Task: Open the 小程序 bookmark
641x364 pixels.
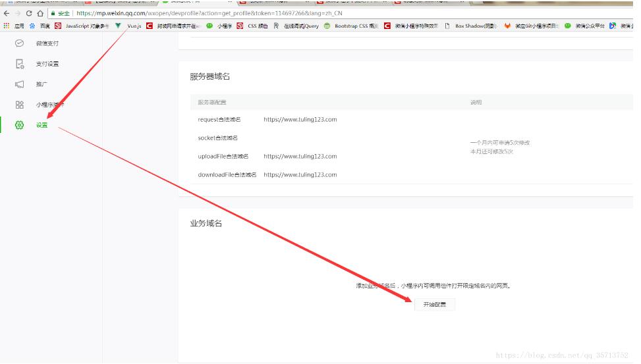Action: [x=219, y=26]
